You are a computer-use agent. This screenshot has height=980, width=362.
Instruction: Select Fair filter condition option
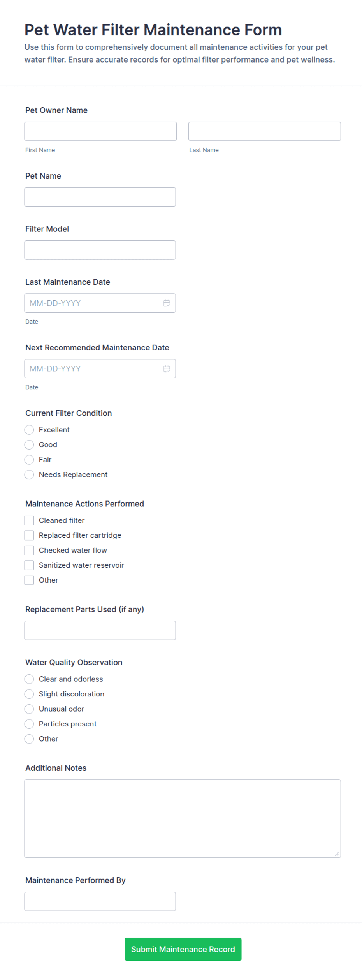coord(29,460)
